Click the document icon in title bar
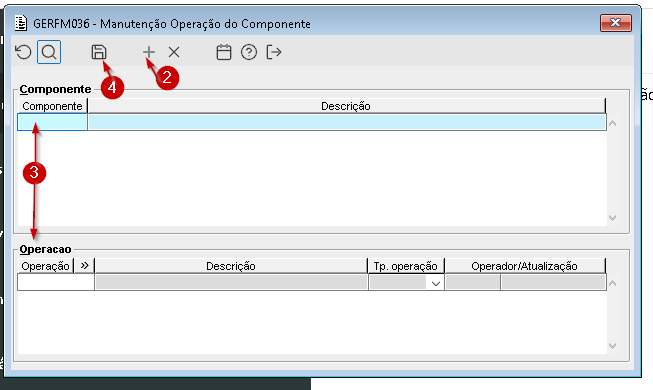 coord(21,23)
